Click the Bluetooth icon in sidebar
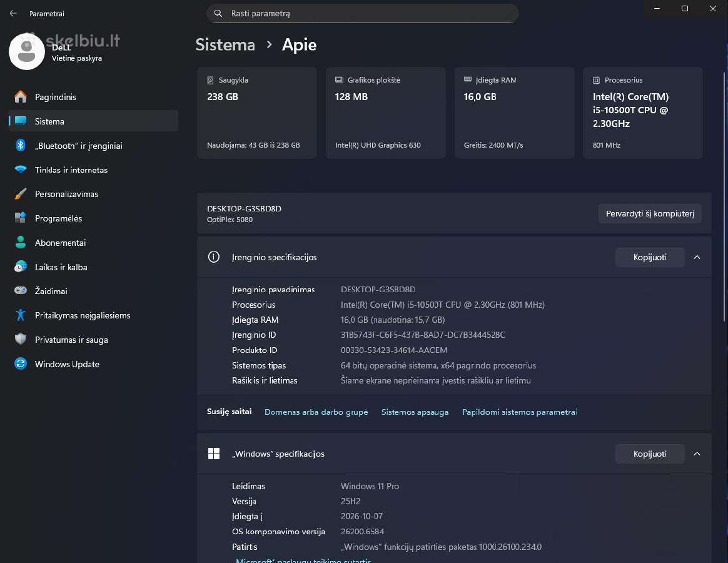728x563 pixels. point(21,145)
